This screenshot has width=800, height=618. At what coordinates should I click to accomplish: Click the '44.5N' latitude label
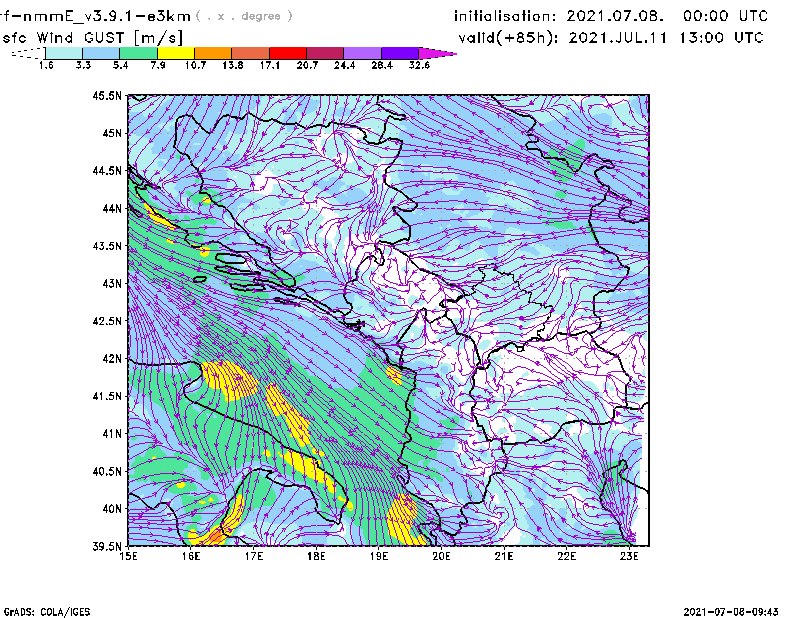coord(107,170)
